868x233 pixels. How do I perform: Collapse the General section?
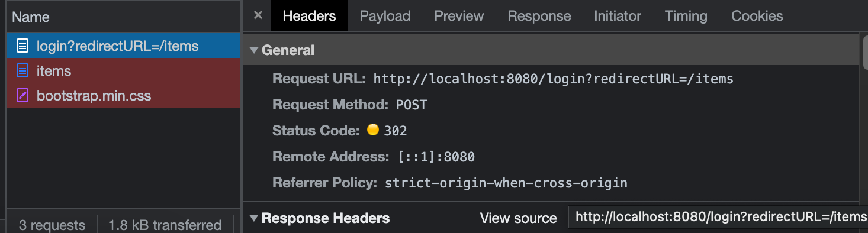(254, 51)
